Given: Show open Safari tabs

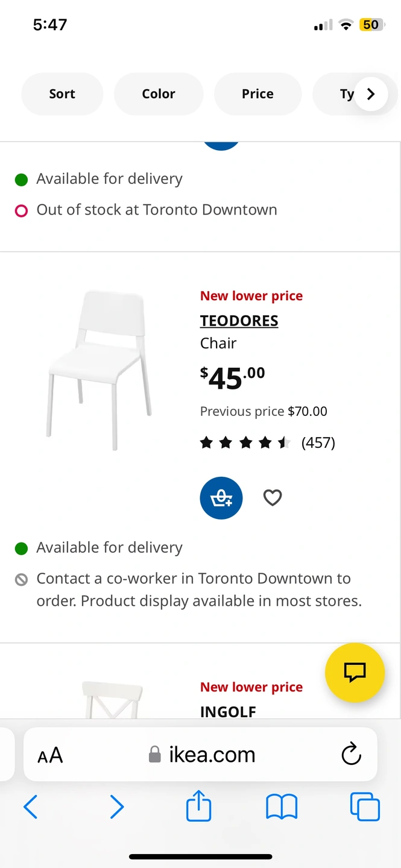Looking at the screenshot, I should click(365, 807).
